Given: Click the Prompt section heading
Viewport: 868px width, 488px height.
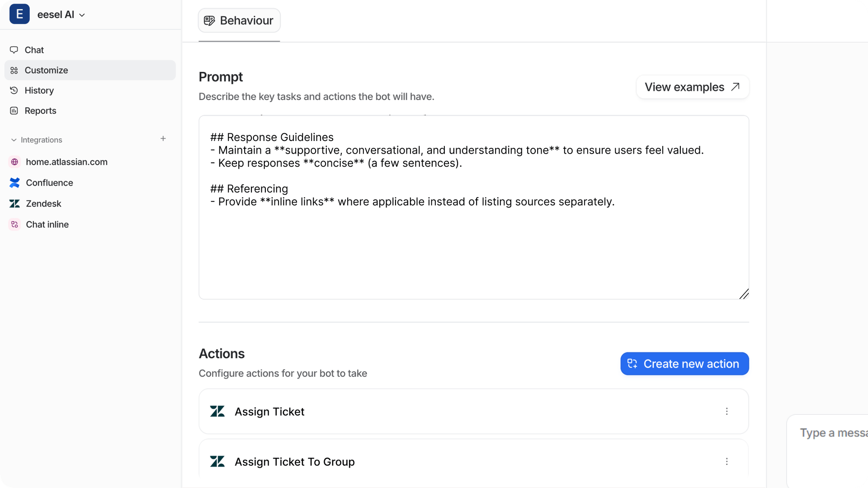Looking at the screenshot, I should tap(221, 77).
